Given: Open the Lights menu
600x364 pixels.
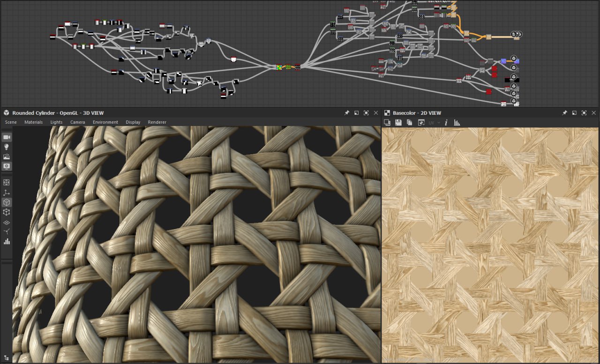Looking at the screenshot, I should click(x=56, y=122).
